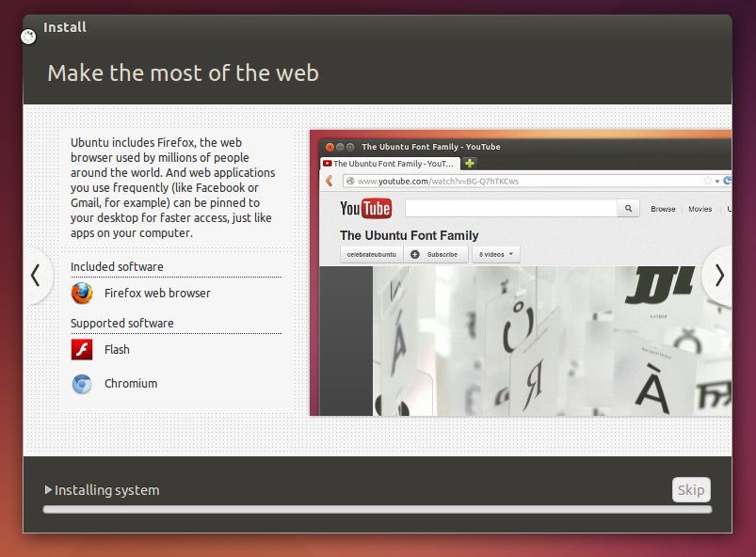Advance to the next slide arrow
756x557 pixels.
coord(719,276)
